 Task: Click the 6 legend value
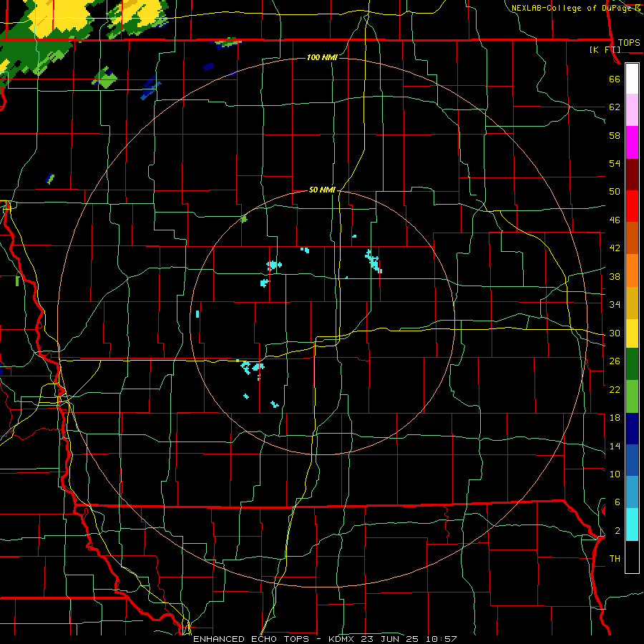[x=618, y=502]
